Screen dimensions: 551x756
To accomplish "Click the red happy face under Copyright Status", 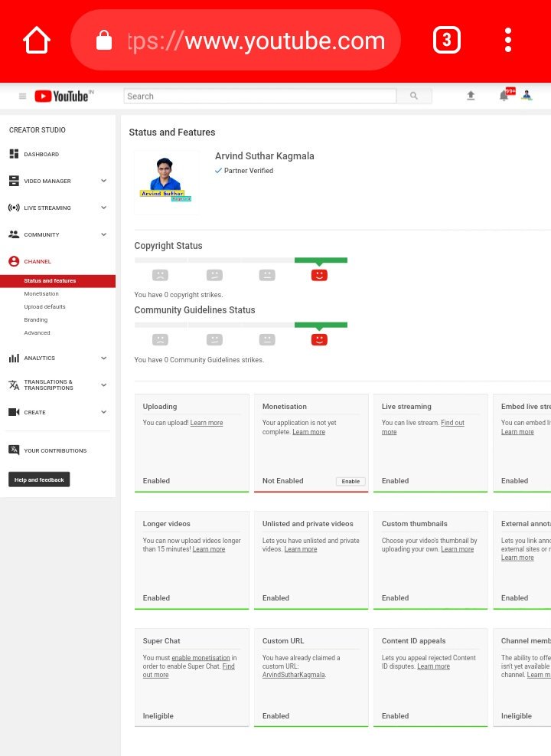I will pos(319,275).
